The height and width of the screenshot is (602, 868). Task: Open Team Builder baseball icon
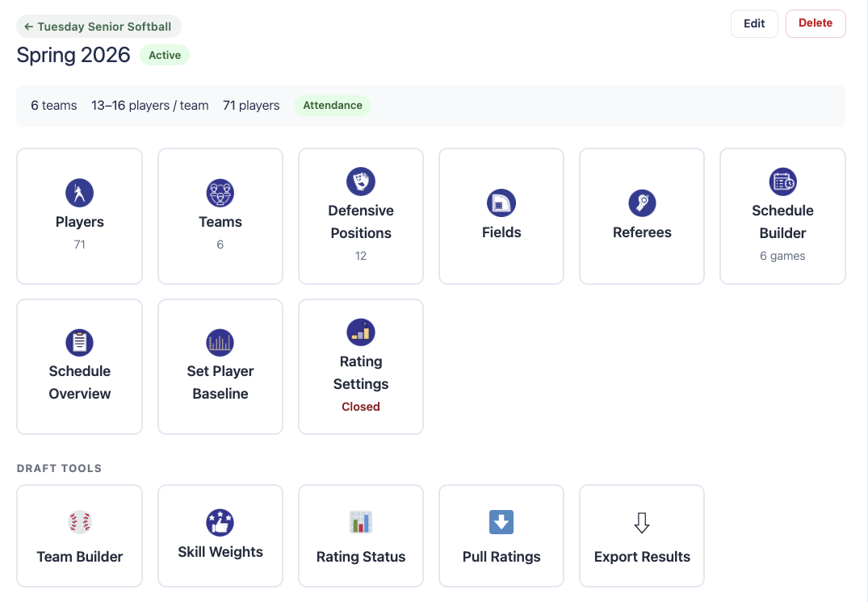(79, 522)
